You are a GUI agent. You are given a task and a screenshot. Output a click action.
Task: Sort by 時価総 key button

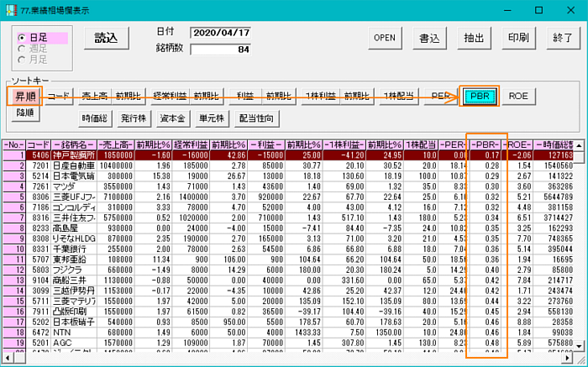pyautogui.click(x=95, y=118)
